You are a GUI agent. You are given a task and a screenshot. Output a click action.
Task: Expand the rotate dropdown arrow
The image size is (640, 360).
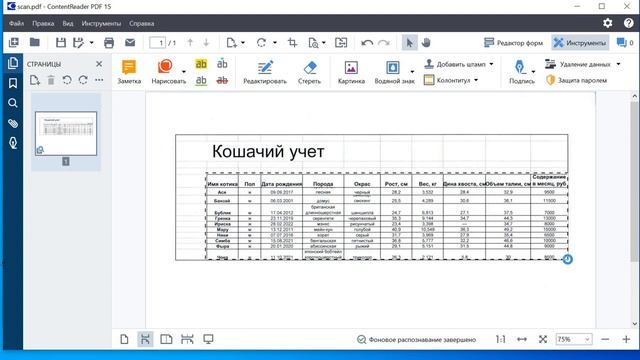coord(275,42)
